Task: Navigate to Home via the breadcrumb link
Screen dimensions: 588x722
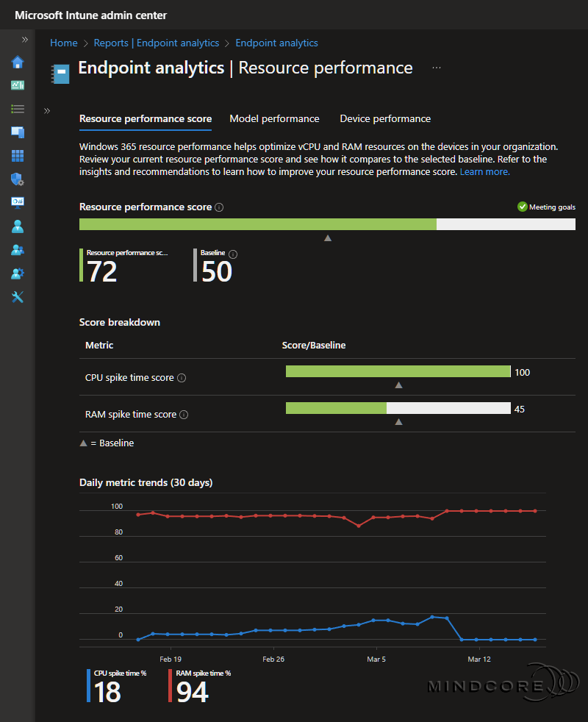Action: 63,43
